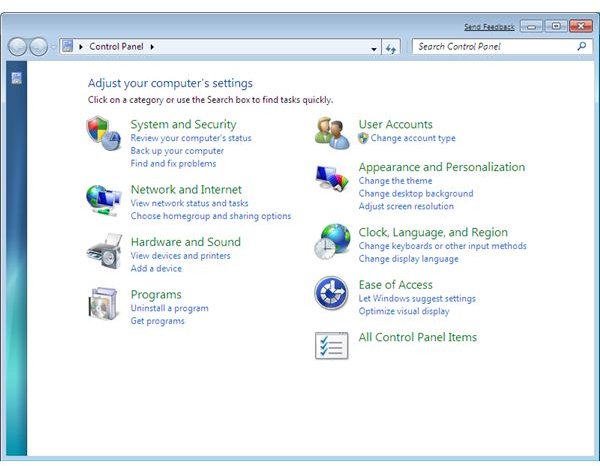Expand the arrow after Control Panel breadcrumb

152,47
